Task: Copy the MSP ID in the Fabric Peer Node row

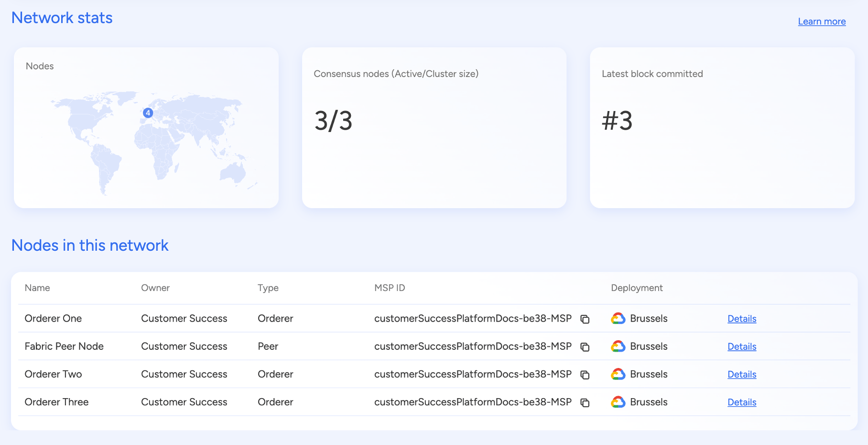Action: click(585, 347)
